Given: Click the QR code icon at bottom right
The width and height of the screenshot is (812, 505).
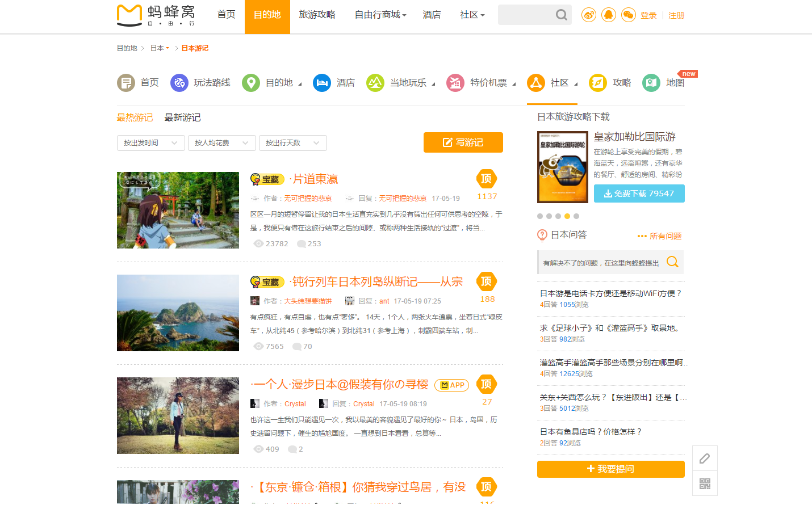Looking at the screenshot, I should tap(705, 483).
